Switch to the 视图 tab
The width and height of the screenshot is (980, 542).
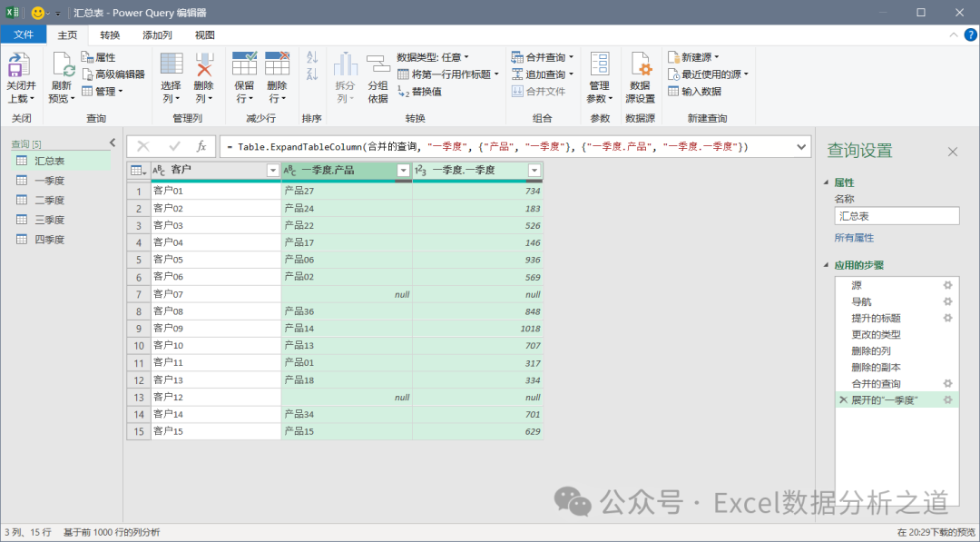click(x=204, y=35)
